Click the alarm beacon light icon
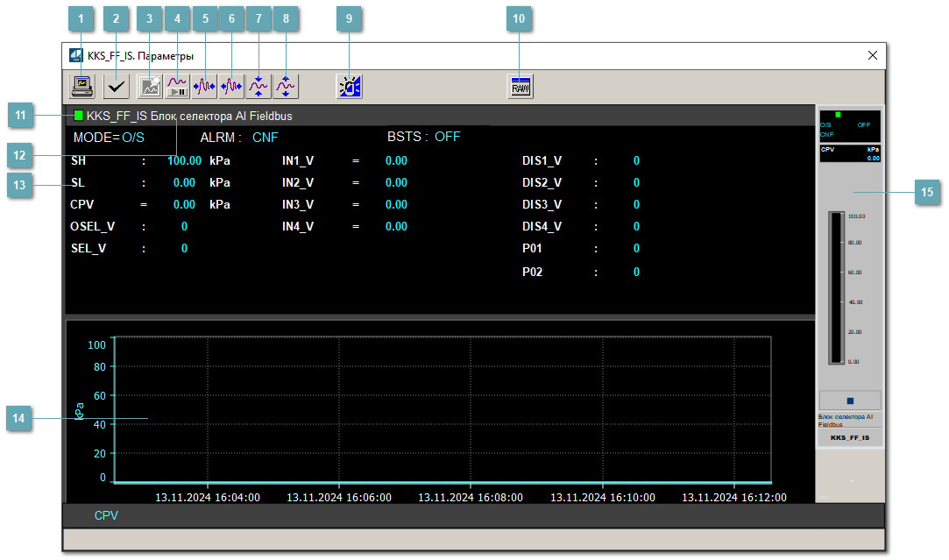This screenshot has width=949, height=560. pos(349,86)
